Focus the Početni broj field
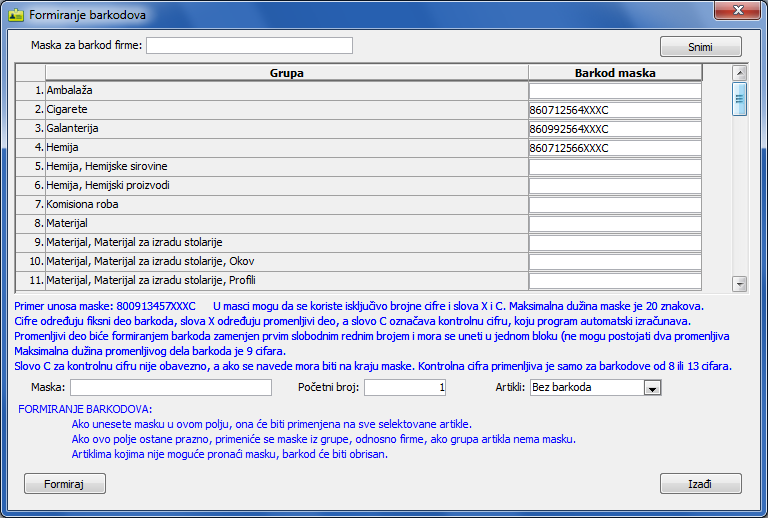The height and width of the screenshot is (518, 768). click(x=405, y=387)
